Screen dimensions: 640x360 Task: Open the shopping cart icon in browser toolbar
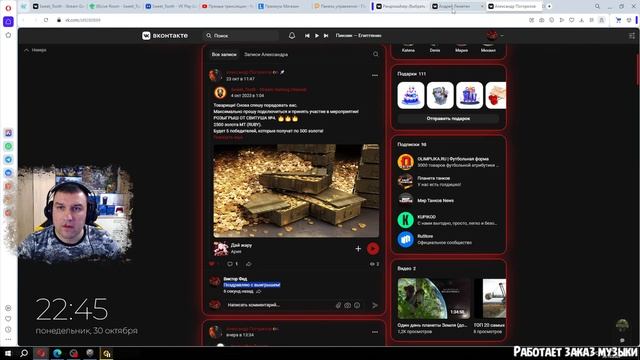pyautogui.click(x=618, y=20)
